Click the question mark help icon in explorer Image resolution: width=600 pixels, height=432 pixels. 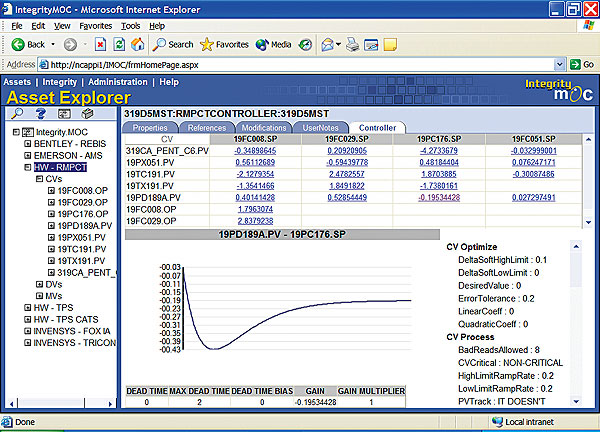pos(41,114)
